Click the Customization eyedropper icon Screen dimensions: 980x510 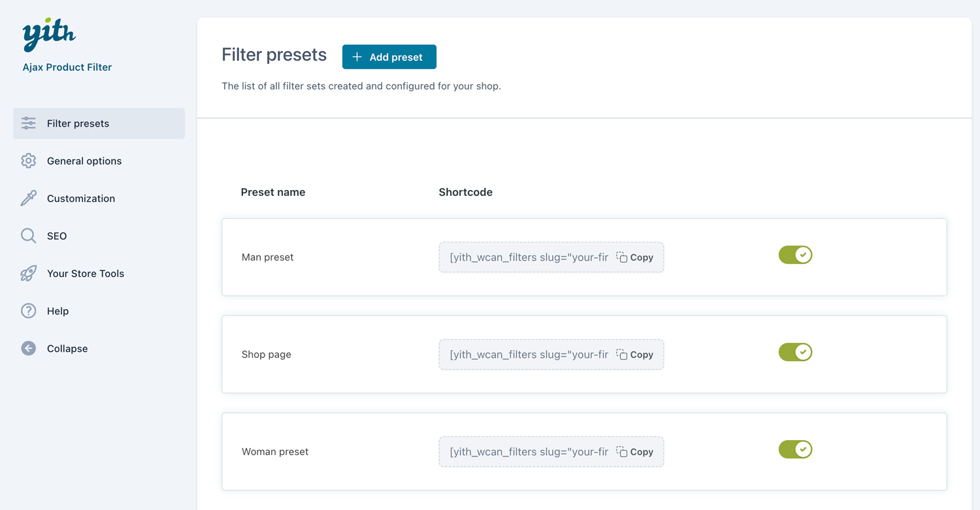tap(29, 199)
